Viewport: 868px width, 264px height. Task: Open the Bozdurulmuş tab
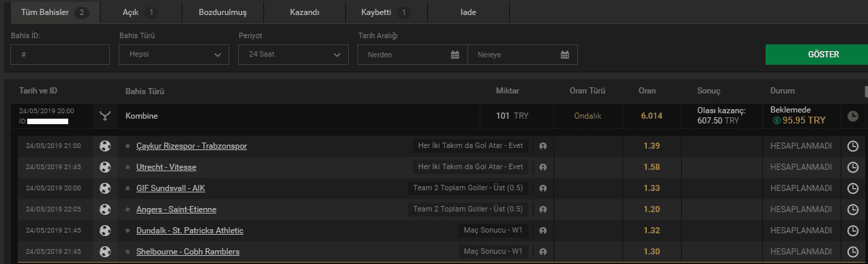(x=222, y=12)
